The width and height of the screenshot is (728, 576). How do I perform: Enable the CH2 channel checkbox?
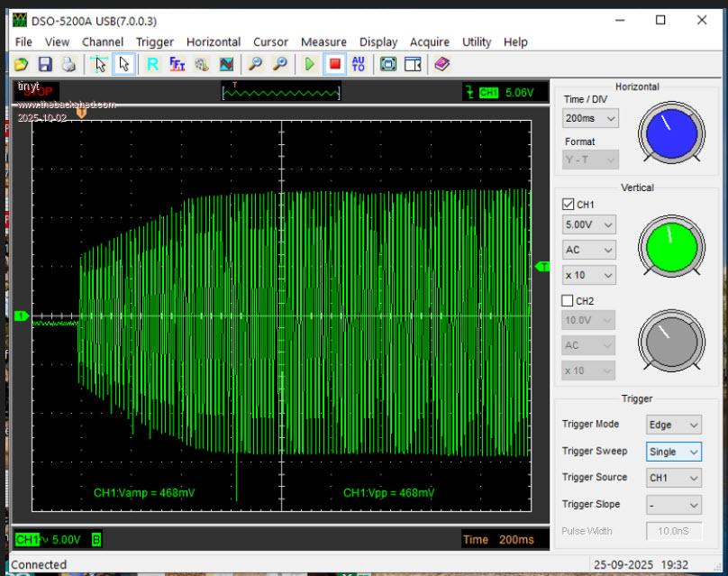click(x=569, y=301)
